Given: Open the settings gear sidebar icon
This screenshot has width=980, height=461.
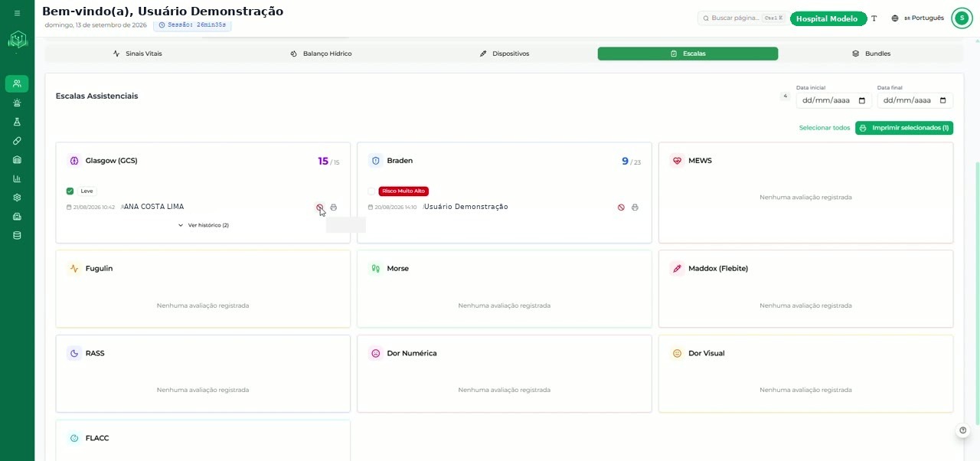Looking at the screenshot, I should (x=17, y=198).
